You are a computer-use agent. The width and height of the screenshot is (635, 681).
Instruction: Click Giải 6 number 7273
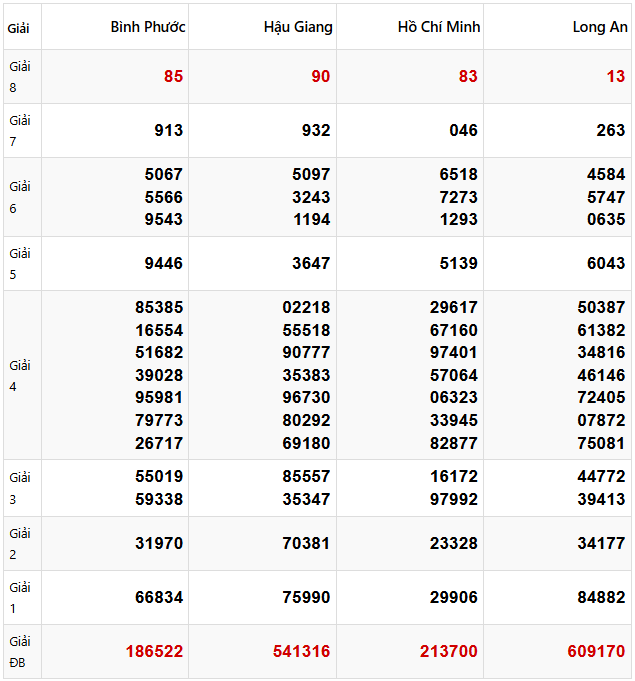pos(458,197)
